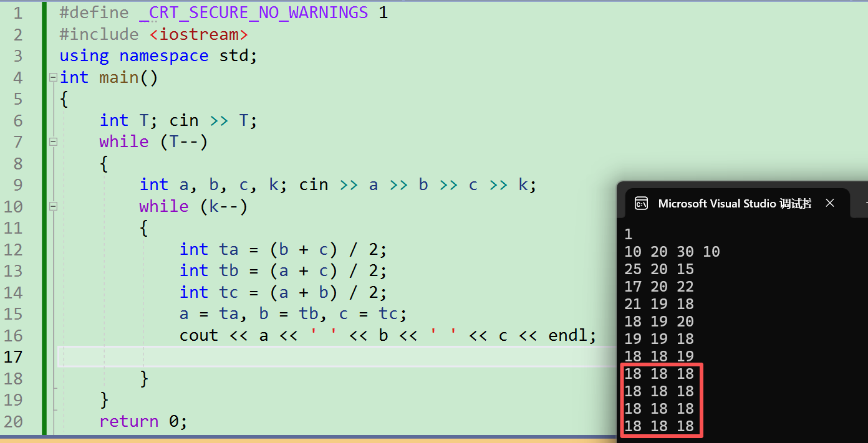
Task: Click the 'int tb = (a + c) / 2;' line
Action: pyautogui.click(x=283, y=270)
